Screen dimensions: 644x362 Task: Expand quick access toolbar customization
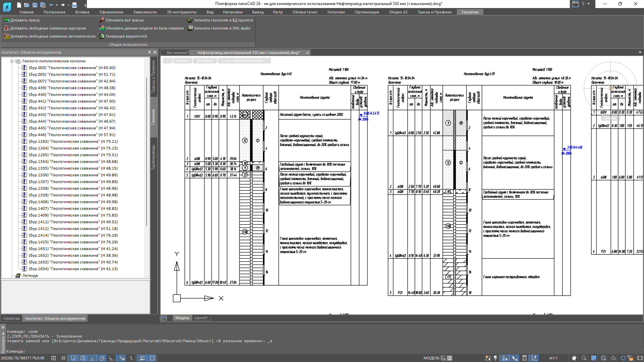coord(85,5)
